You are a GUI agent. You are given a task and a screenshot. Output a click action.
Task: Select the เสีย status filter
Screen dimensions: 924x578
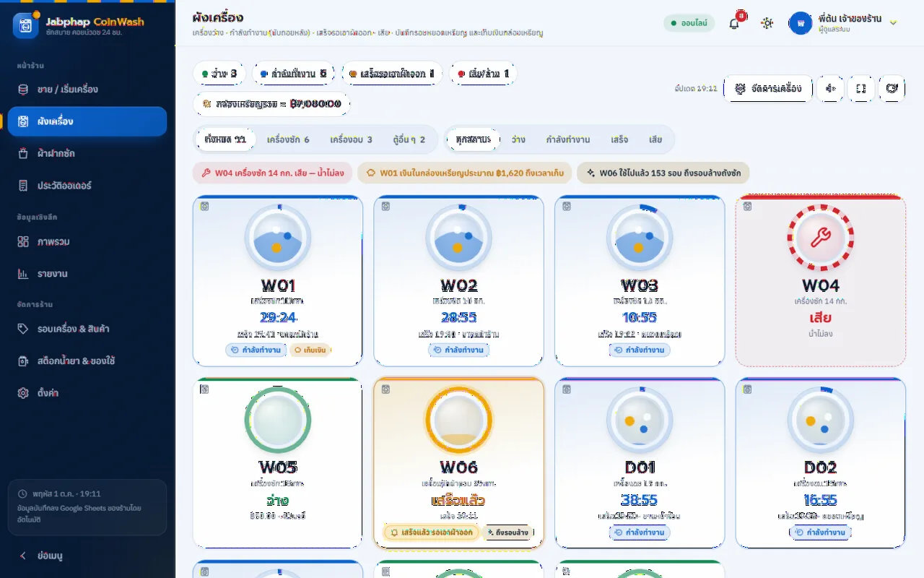[655, 139]
